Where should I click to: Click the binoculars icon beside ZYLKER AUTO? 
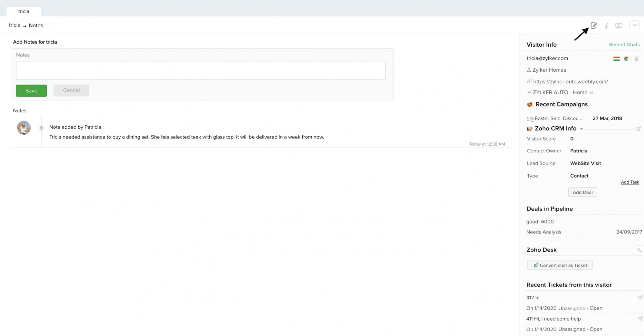pyautogui.click(x=529, y=93)
